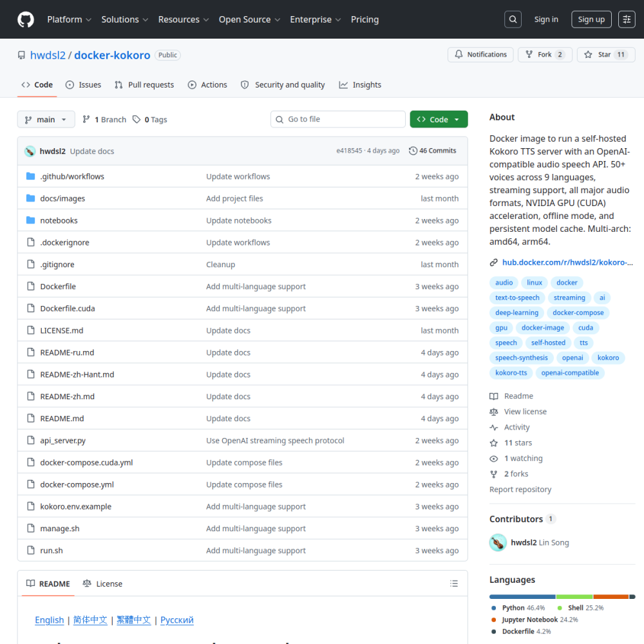Viewport: 644px width, 644px height.
Task: Click the star icon beside 11 stars
Action: 494,443
